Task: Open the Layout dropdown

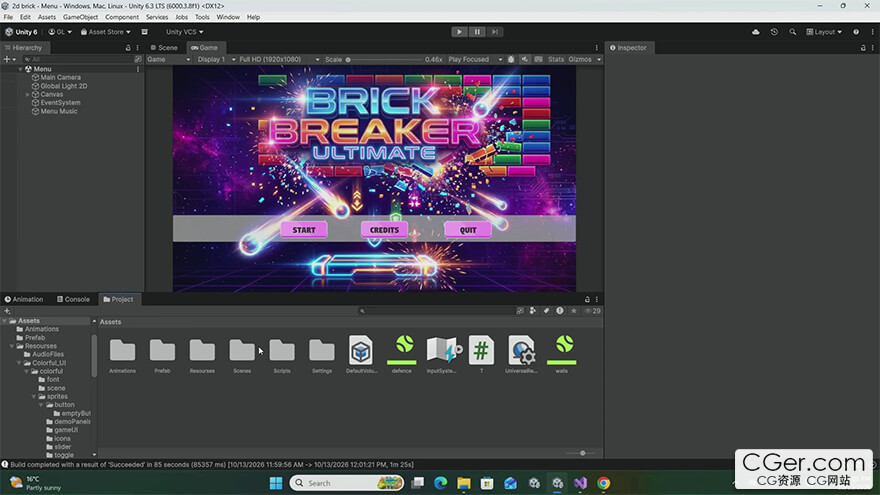Action: (x=824, y=32)
